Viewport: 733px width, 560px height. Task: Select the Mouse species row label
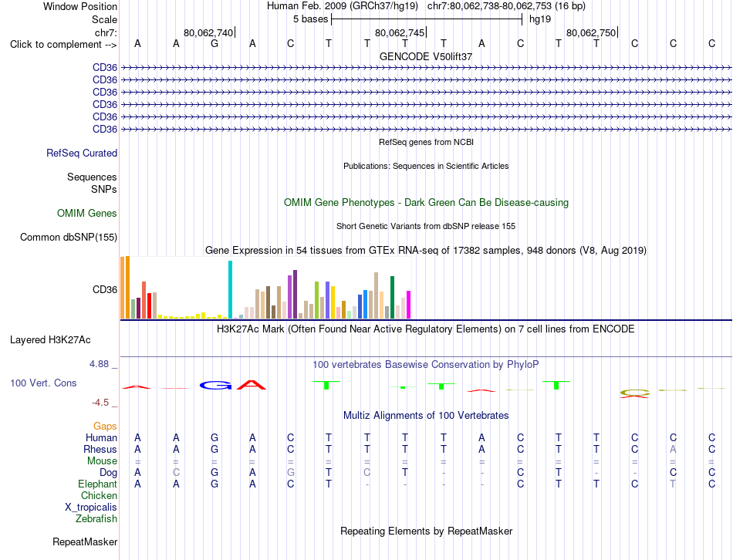(x=103, y=461)
